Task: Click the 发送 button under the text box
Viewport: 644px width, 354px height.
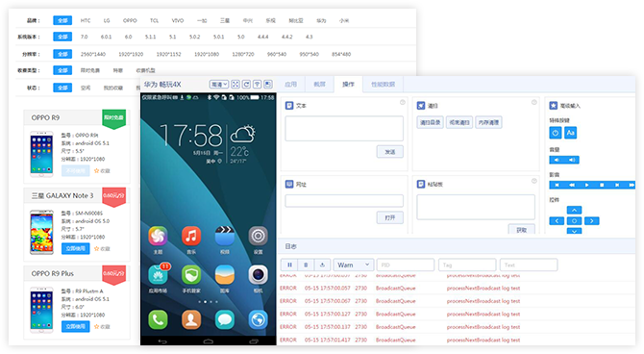Action: click(x=390, y=152)
